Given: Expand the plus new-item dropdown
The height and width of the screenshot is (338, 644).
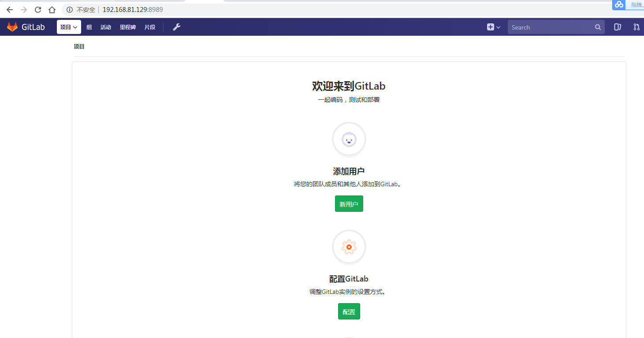Looking at the screenshot, I should 494,27.
